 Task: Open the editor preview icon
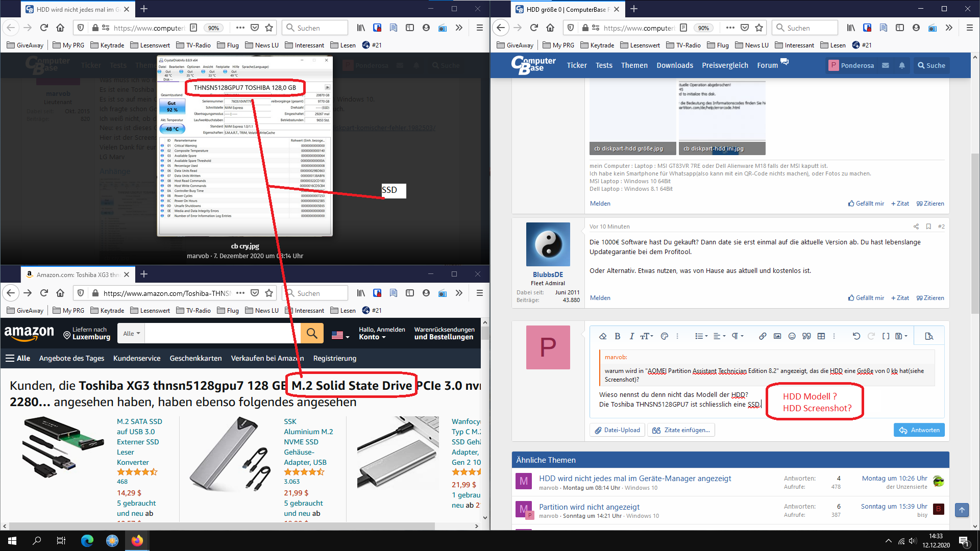click(929, 336)
